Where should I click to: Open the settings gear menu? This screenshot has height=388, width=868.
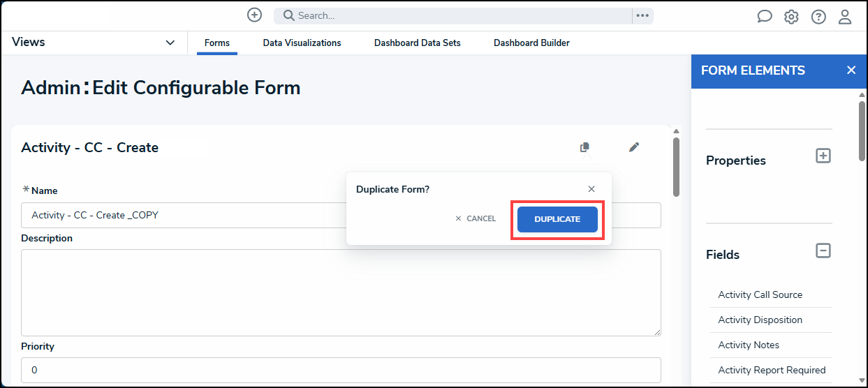coord(791,17)
